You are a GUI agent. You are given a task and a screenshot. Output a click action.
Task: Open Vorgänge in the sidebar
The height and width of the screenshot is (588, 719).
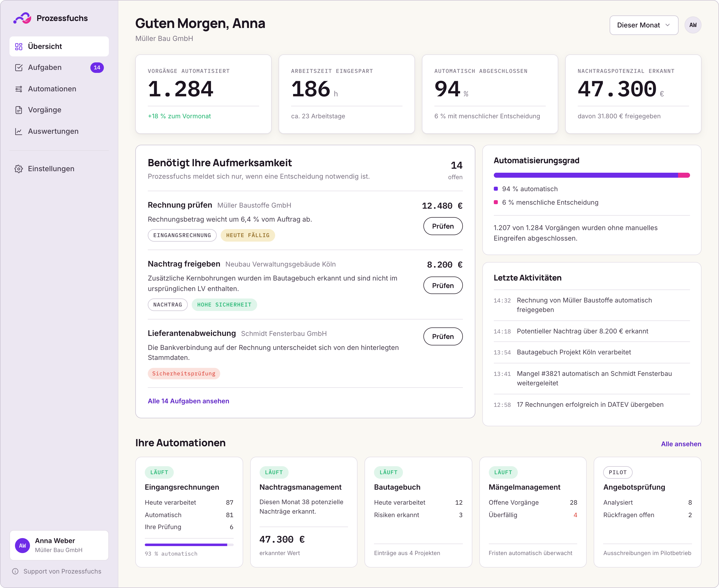pos(59,110)
